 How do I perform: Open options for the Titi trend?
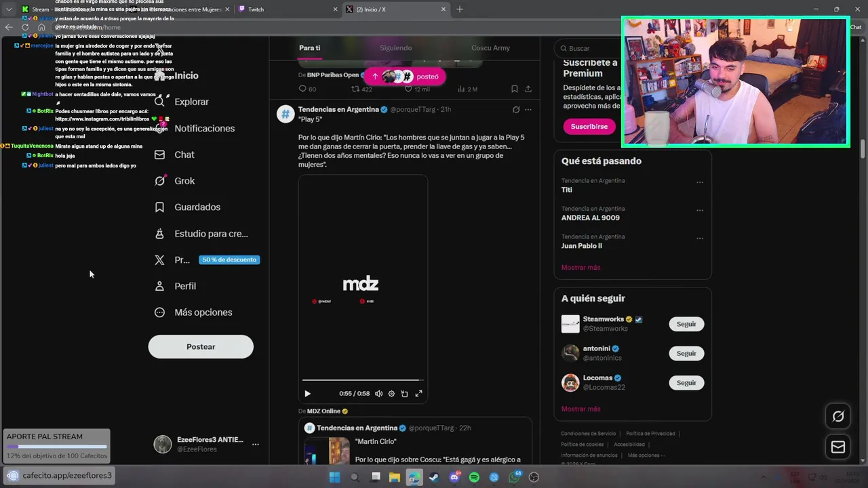pos(700,182)
